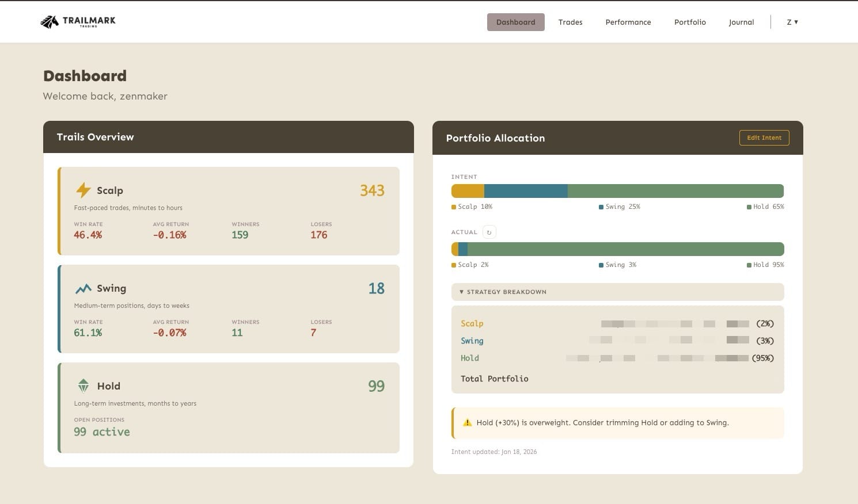Image resolution: width=858 pixels, height=504 pixels.
Task: Click the blue Swing segment of Intent bar
Action: [526, 191]
